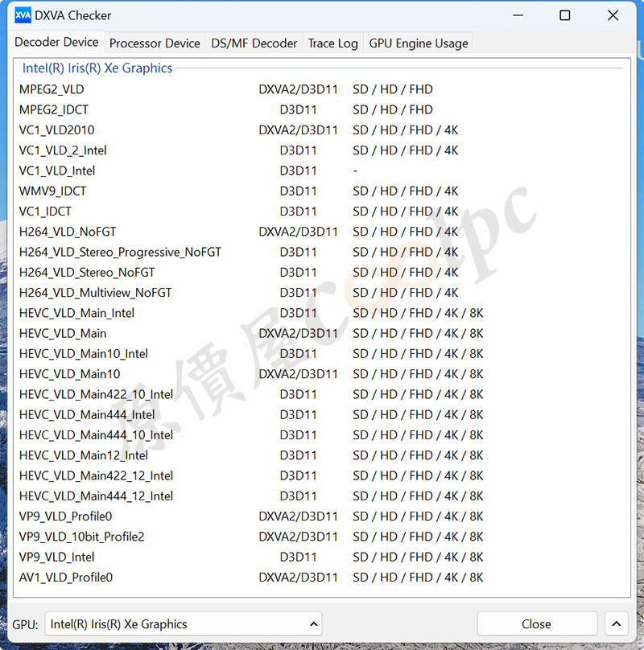This screenshot has width=644, height=650.
Task: Click the GPU: label
Action: click(x=25, y=624)
